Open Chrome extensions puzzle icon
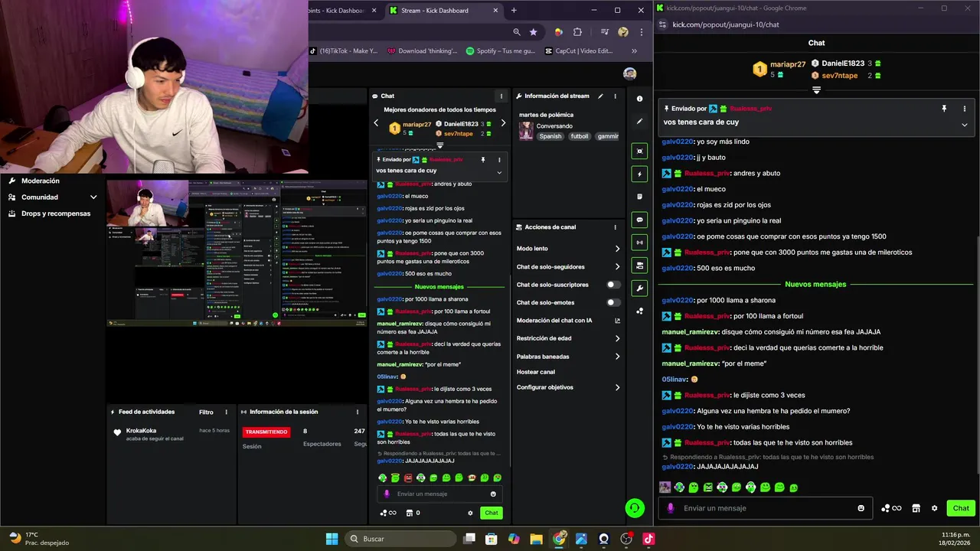This screenshot has width=980, height=551. pyautogui.click(x=577, y=32)
